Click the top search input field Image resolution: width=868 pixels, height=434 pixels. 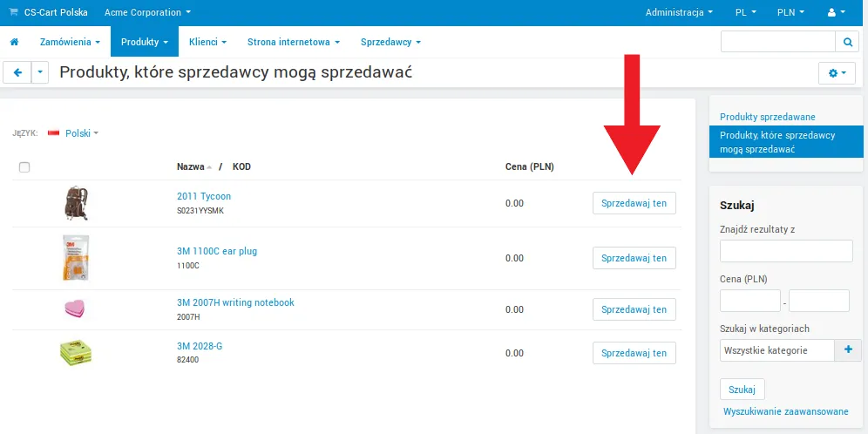[x=777, y=42]
